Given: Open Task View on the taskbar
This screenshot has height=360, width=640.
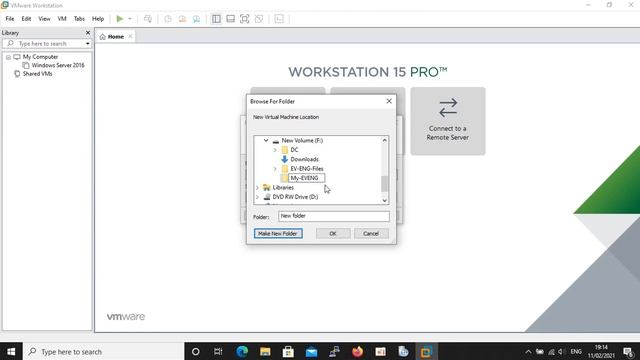Looking at the screenshot, I should click(218, 351).
